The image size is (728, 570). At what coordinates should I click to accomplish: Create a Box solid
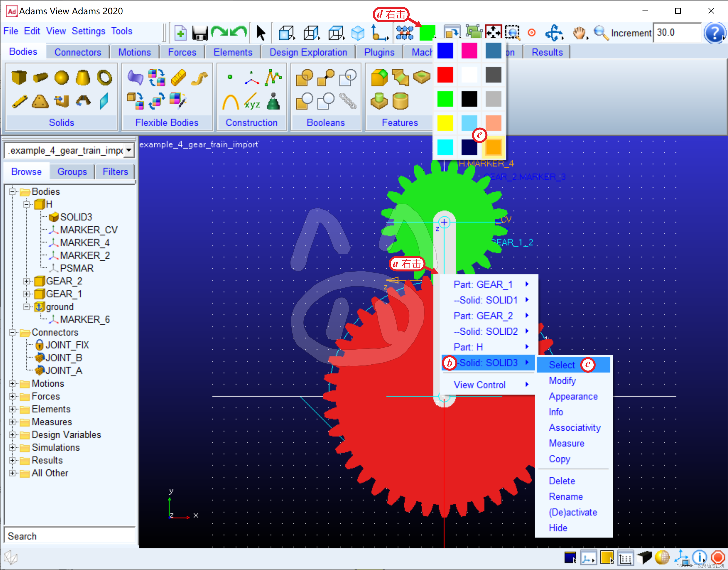click(x=19, y=77)
